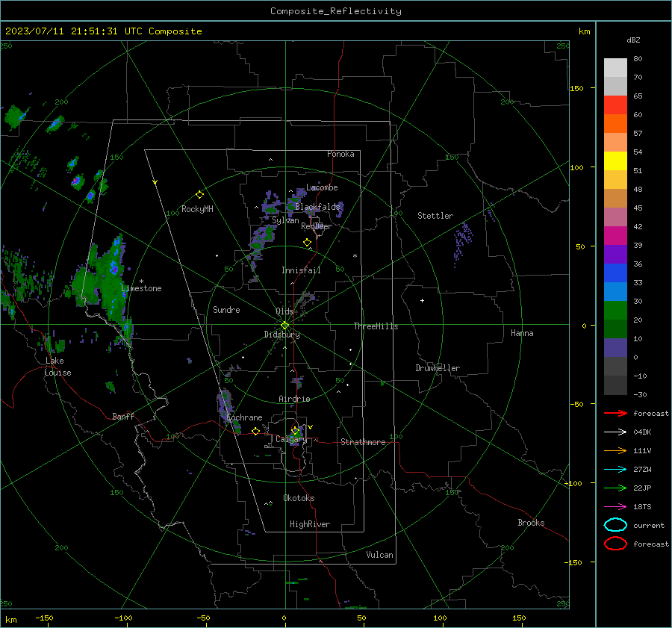Click the cyan current ellipse icon
Viewport: 672px width, 628px height.
pos(615,525)
